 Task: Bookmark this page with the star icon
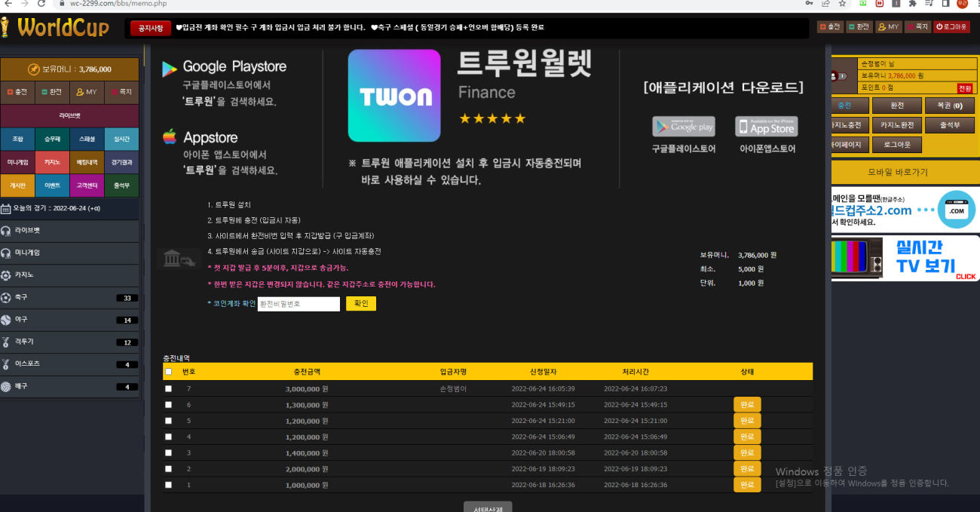coord(844,4)
